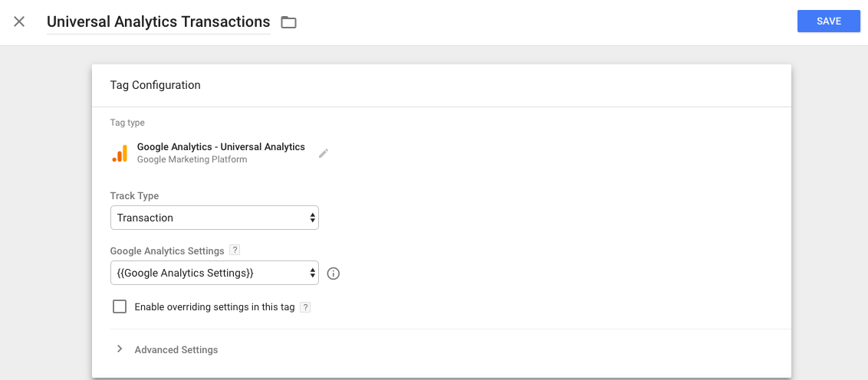
Task: Open Google Analytics Settings variable dropdown
Action: point(214,273)
